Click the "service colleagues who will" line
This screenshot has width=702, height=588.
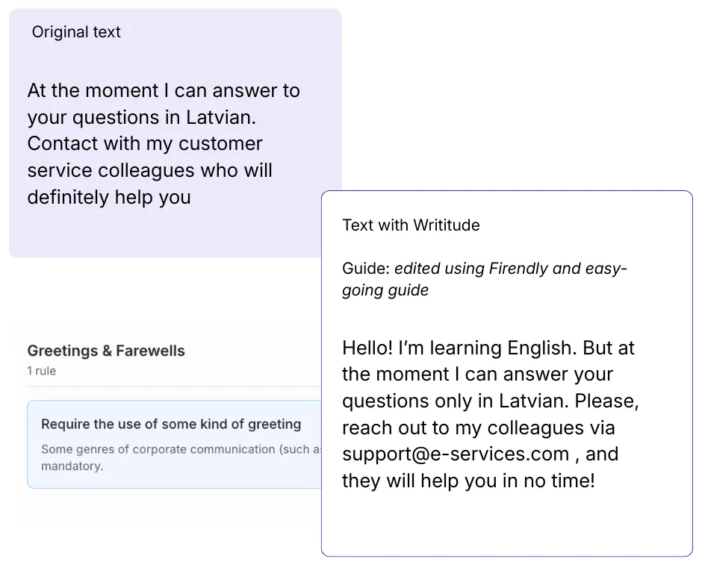click(x=149, y=170)
